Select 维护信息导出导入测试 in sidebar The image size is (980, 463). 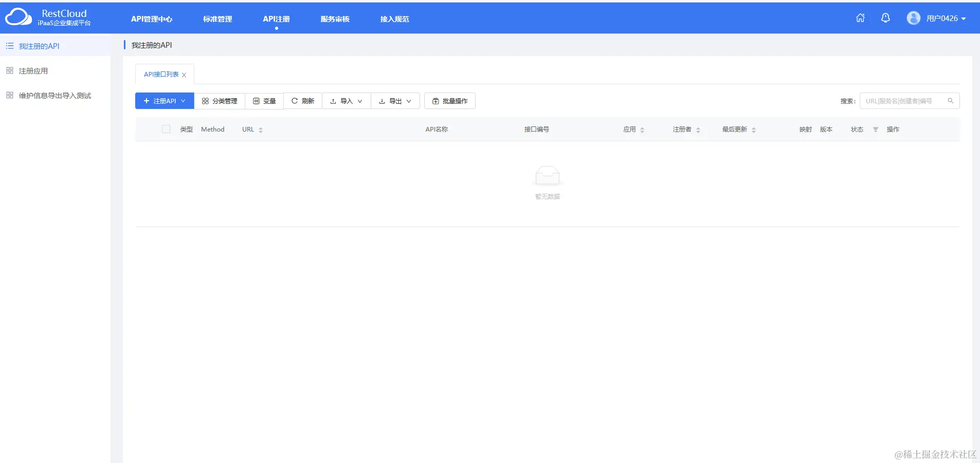click(55, 95)
